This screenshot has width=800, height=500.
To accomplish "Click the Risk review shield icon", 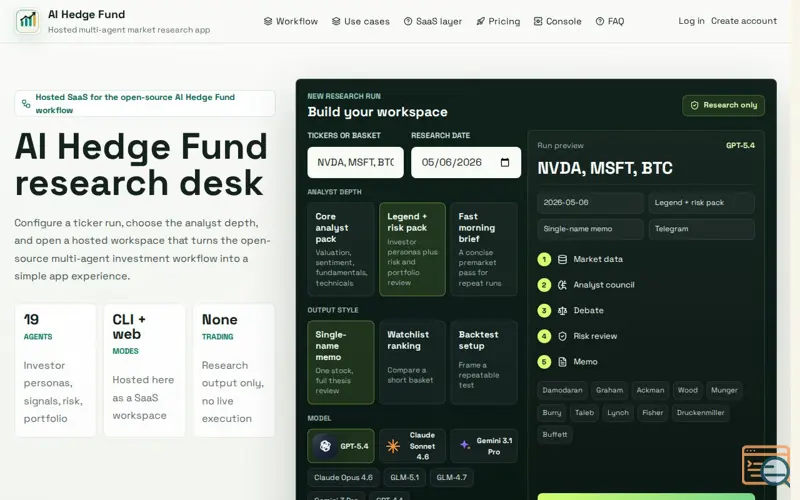I will coord(562,336).
